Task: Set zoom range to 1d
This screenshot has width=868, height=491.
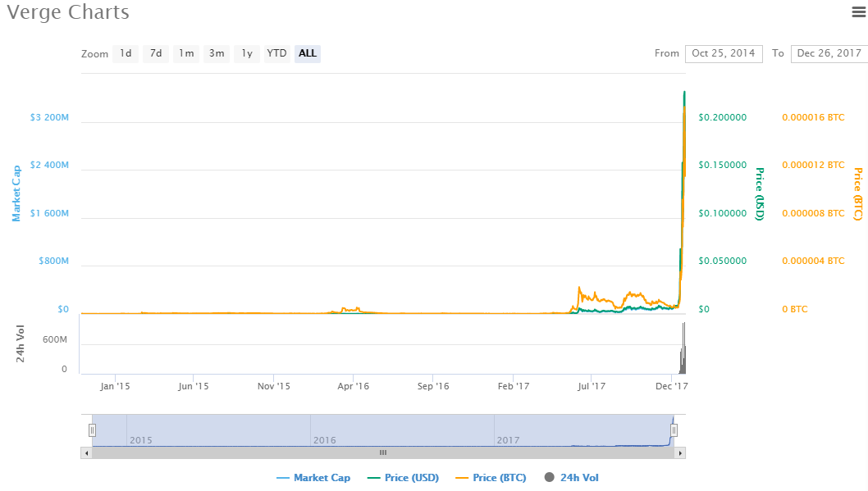Action: pos(126,53)
